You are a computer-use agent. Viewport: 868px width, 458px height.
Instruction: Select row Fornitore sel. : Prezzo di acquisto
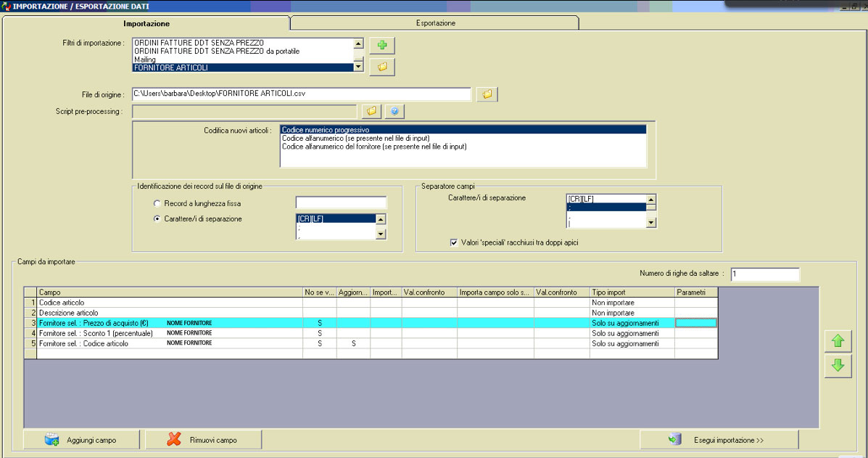(371, 323)
